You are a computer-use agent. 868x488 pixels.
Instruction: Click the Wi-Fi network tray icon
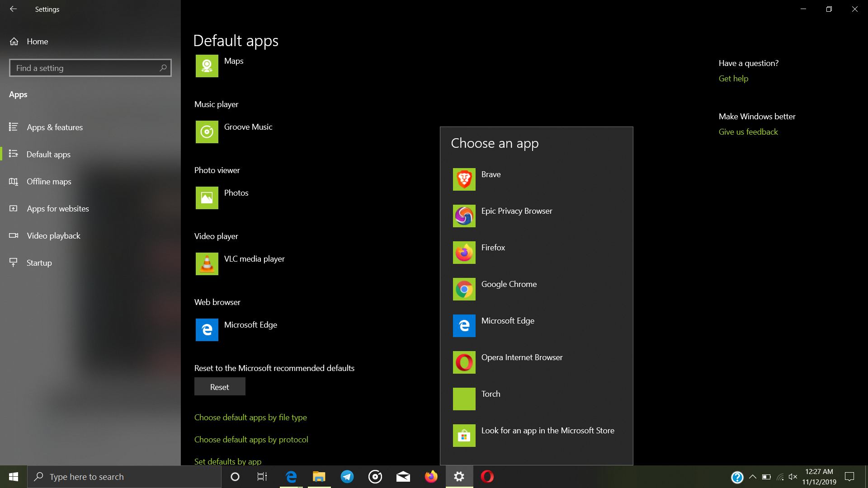780,477
